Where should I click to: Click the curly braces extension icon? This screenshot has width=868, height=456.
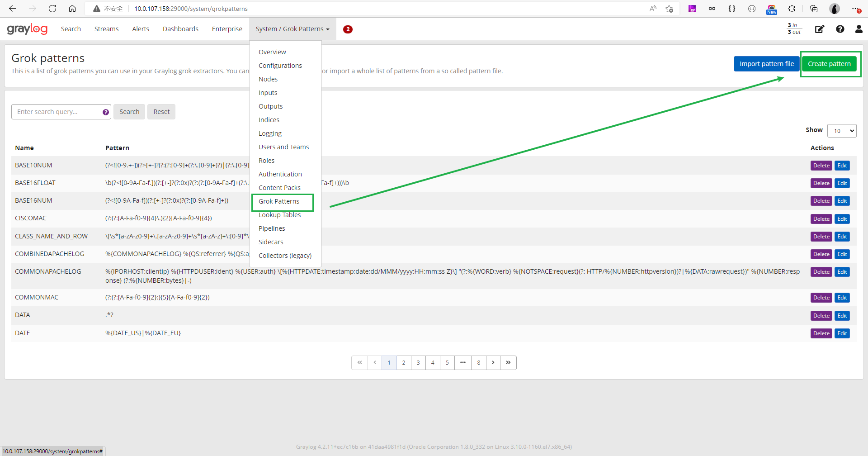click(732, 9)
